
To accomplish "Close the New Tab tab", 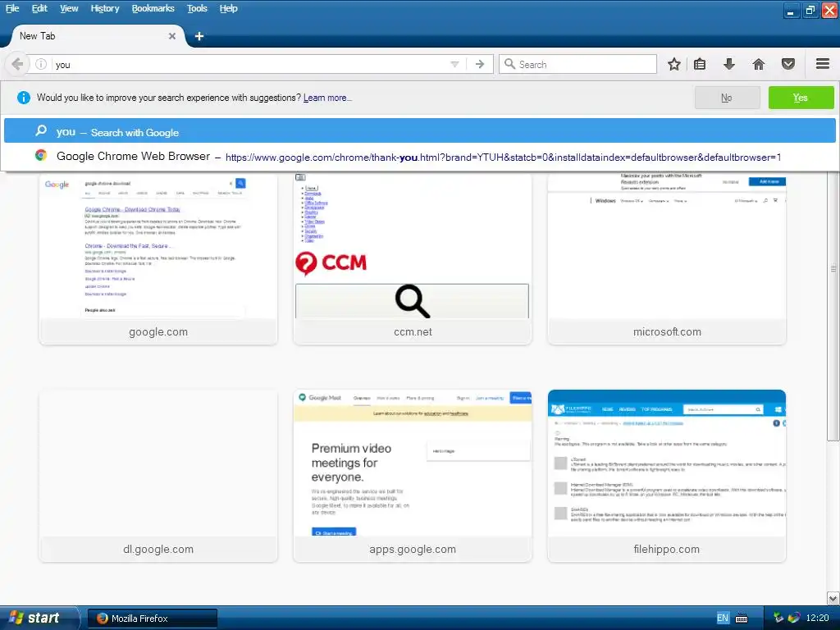I will tap(172, 36).
